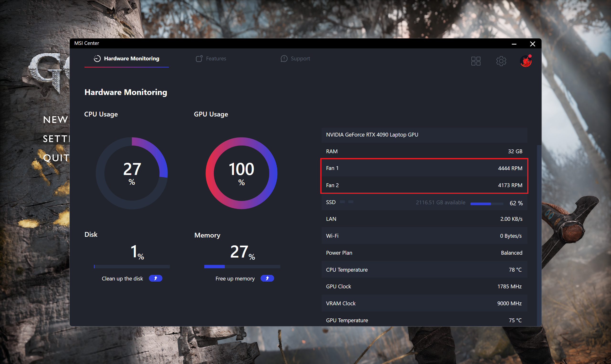Click the first SSD drive indicator
This screenshot has height=364, width=611.
[x=342, y=202]
